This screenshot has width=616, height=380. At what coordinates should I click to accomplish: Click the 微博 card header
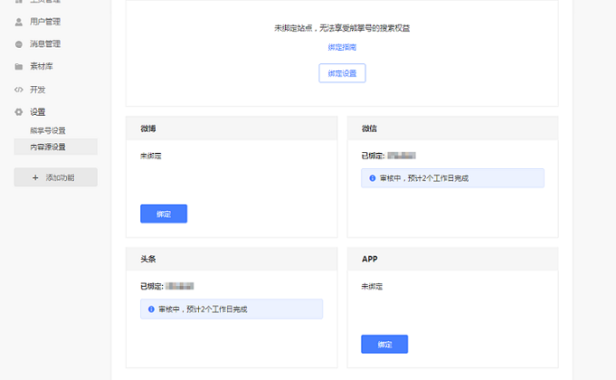pyautogui.click(x=232, y=129)
